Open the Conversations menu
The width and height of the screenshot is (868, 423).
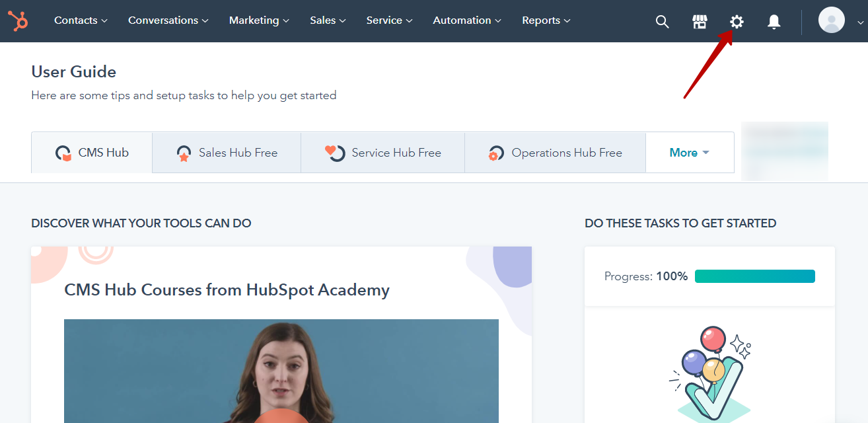(168, 20)
